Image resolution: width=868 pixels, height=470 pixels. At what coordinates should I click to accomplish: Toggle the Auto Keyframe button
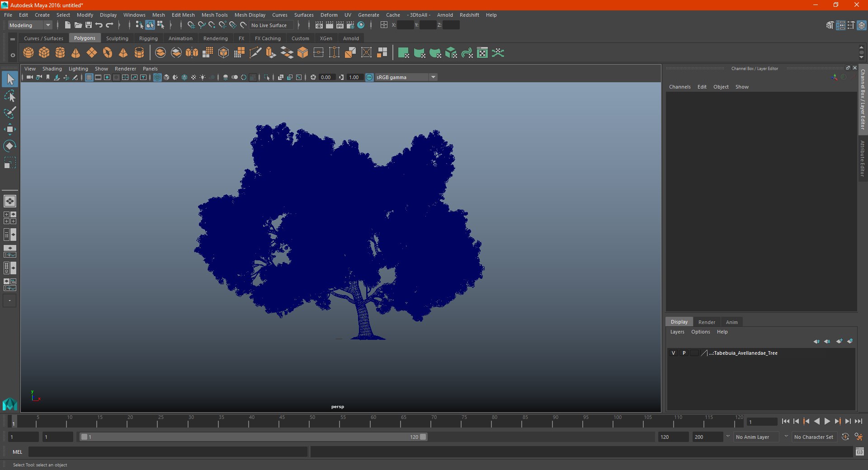[x=845, y=437]
